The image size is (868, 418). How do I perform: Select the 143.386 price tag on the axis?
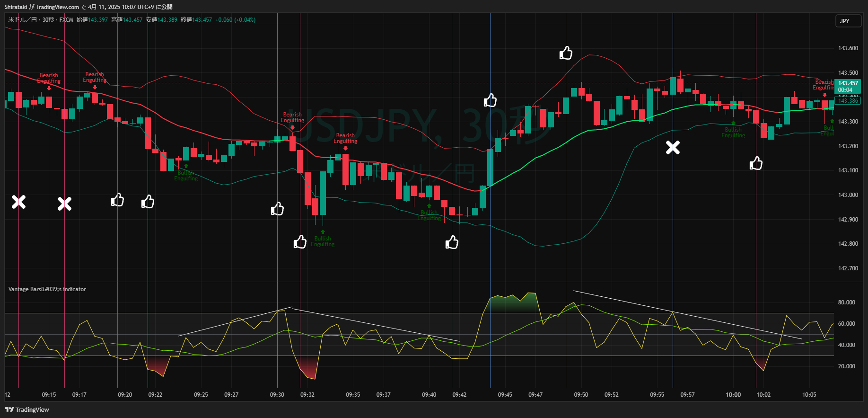[848, 101]
